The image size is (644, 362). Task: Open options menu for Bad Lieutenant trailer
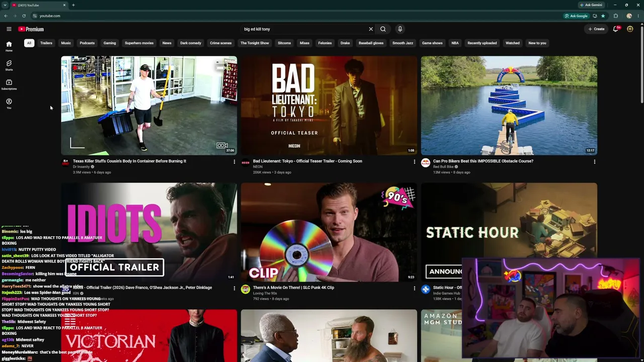[x=414, y=162]
